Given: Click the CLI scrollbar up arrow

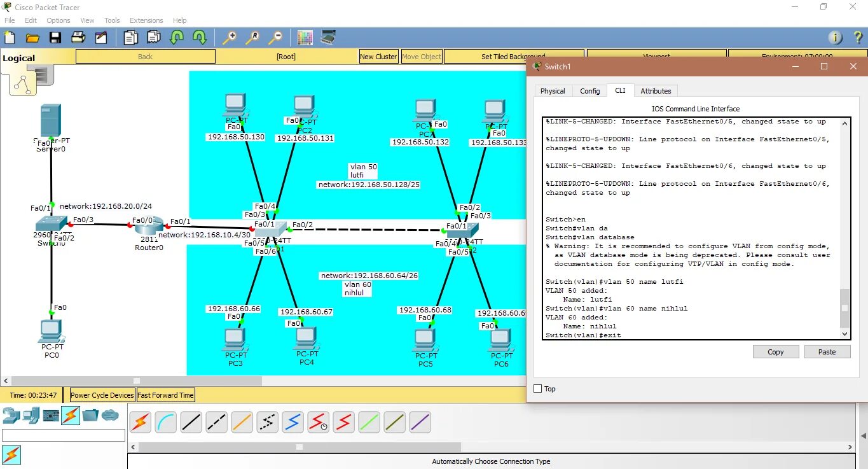Looking at the screenshot, I should pos(844,123).
